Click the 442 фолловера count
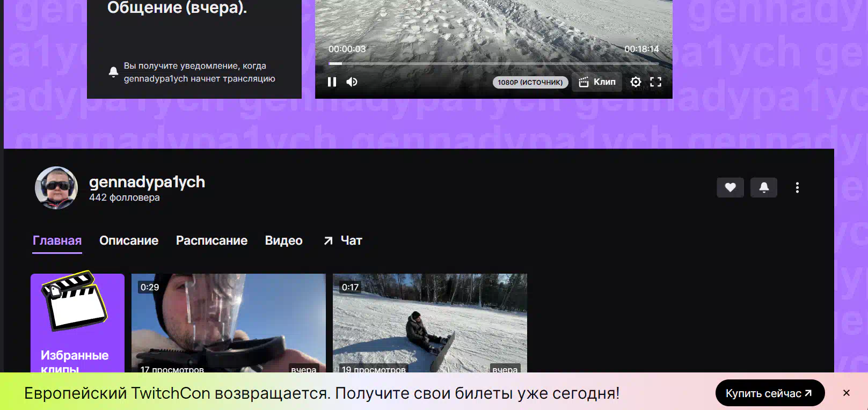868x410 pixels. coord(125,197)
